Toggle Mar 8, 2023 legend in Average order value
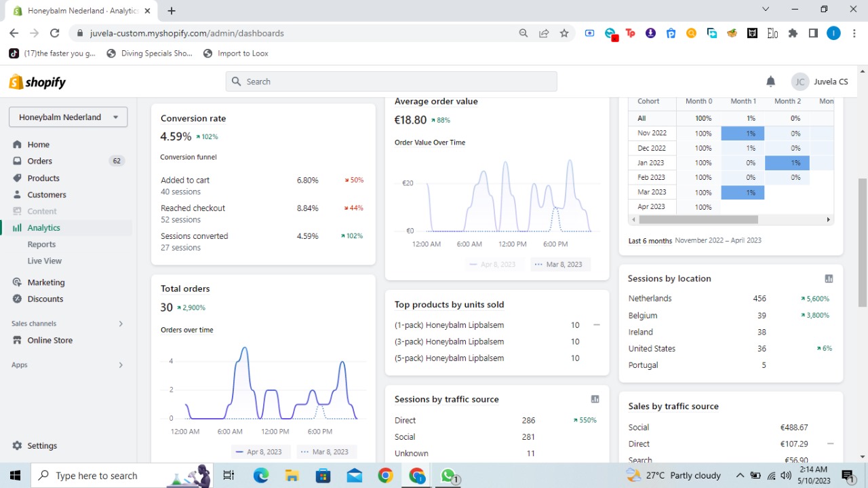The width and height of the screenshot is (868, 488). (x=560, y=265)
